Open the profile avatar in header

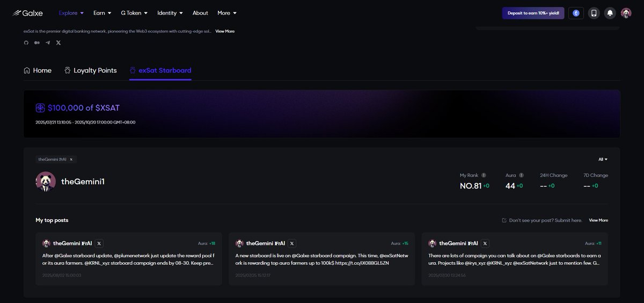pyautogui.click(x=626, y=13)
